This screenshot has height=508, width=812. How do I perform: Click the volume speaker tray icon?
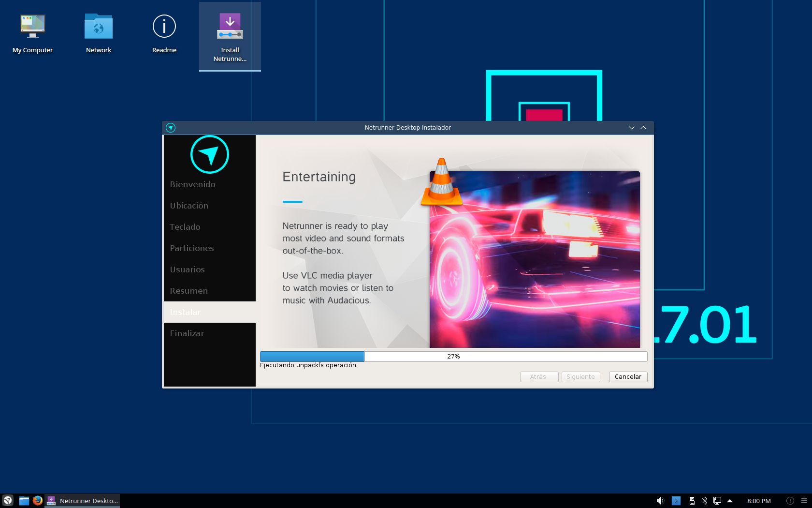[660, 501]
